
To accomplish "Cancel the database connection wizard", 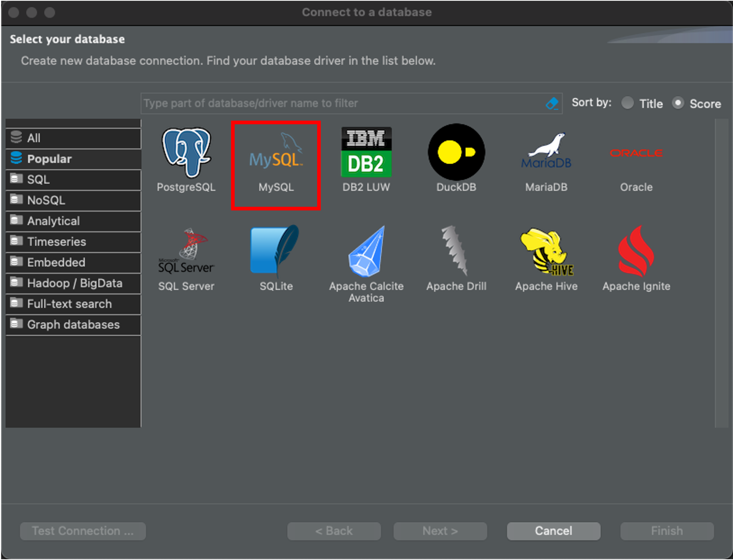I will 553,531.
